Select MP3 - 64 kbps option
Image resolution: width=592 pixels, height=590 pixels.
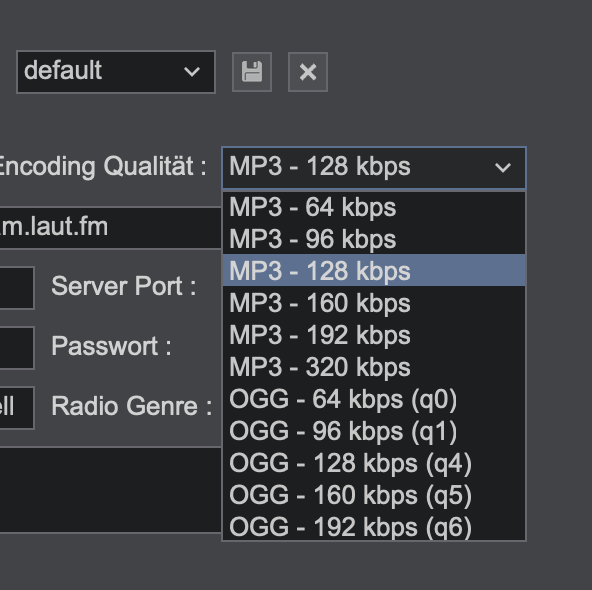point(374,207)
